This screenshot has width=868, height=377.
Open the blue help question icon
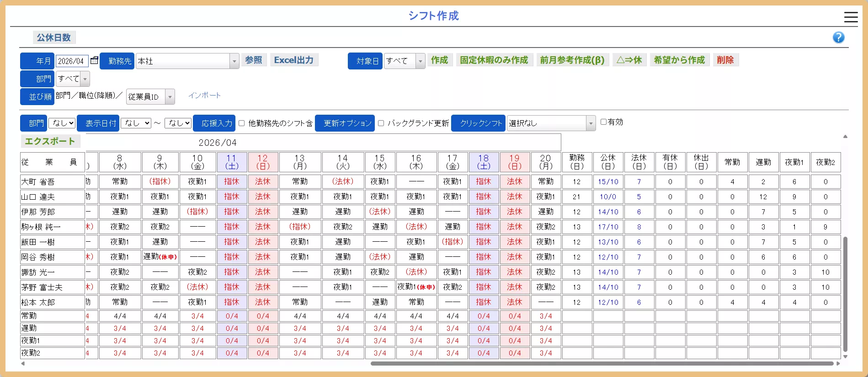[x=838, y=37]
